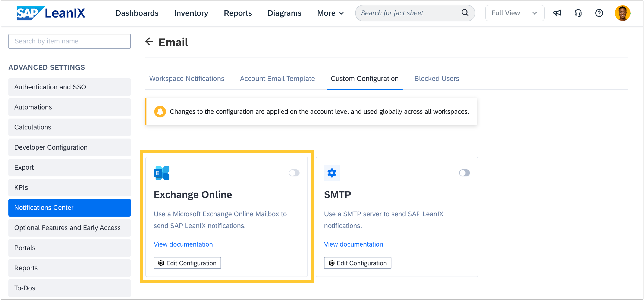Click the search magnifier icon
644x300 pixels.
465,13
